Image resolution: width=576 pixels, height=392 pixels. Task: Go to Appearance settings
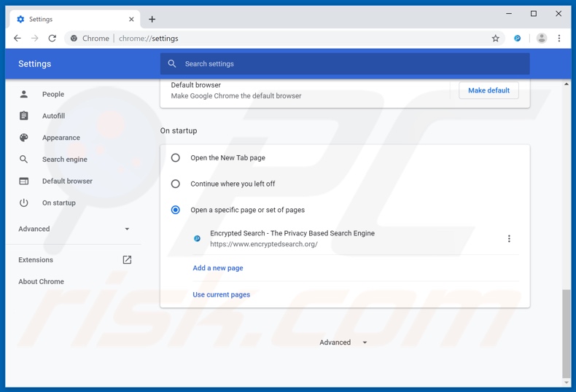(x=61, y=138)
